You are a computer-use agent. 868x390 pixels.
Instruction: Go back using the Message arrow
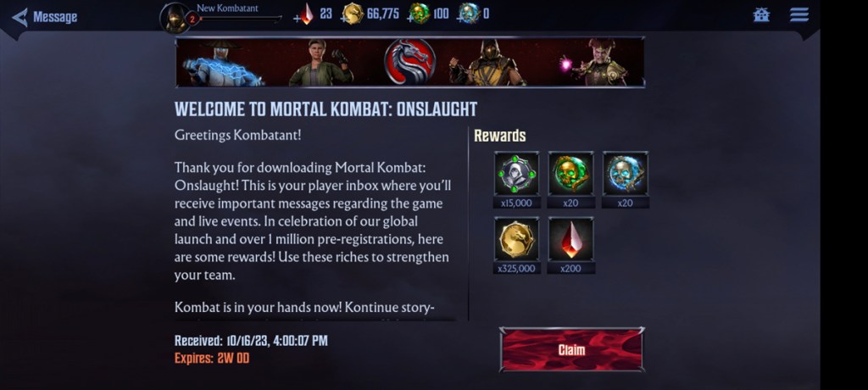(x=20, y=17)
